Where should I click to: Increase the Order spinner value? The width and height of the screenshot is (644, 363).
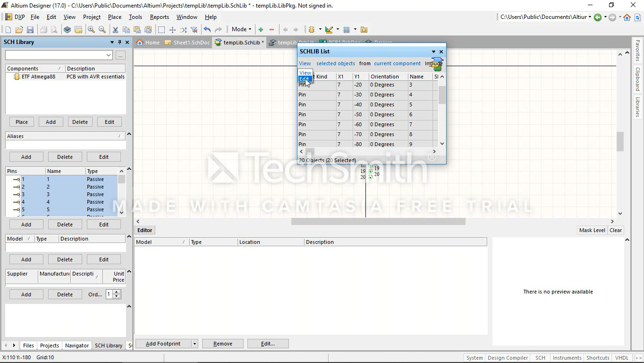(x=117, y=292)
